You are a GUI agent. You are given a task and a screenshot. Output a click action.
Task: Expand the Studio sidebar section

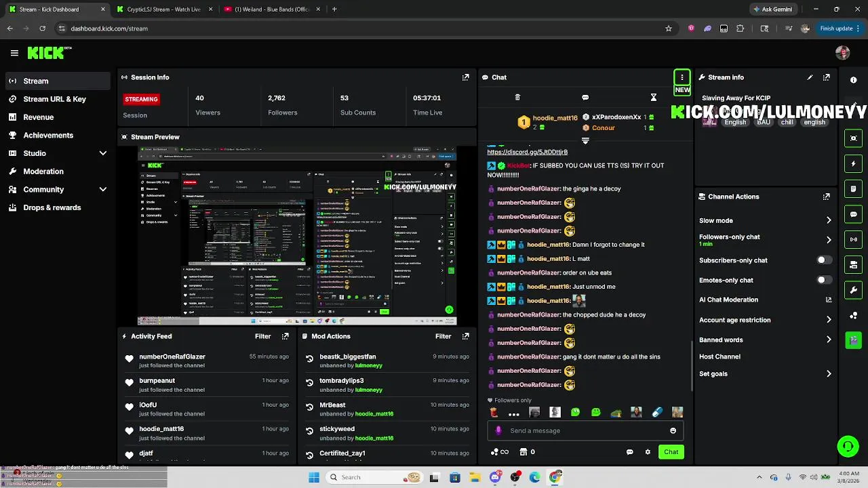(103, 153)
